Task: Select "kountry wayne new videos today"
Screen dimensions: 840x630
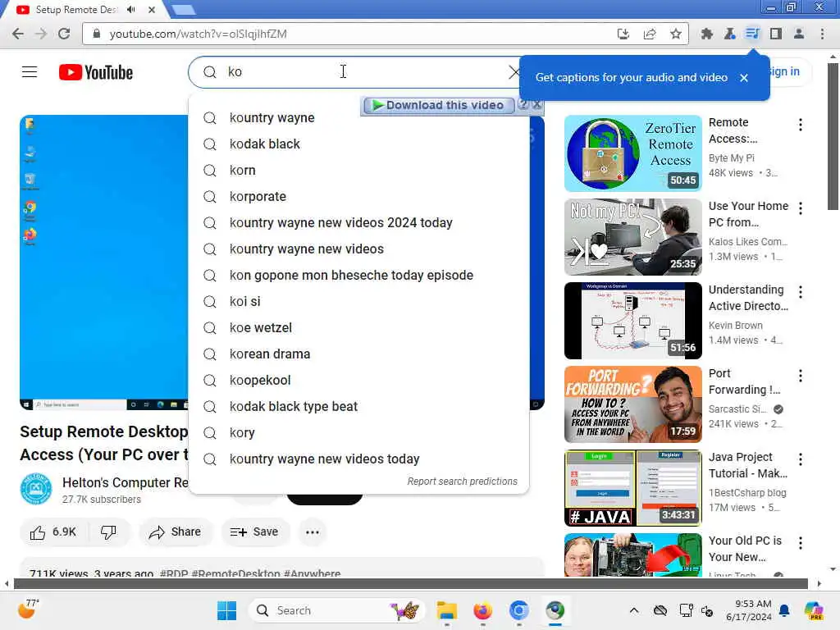Action: (x=358, y=459)
